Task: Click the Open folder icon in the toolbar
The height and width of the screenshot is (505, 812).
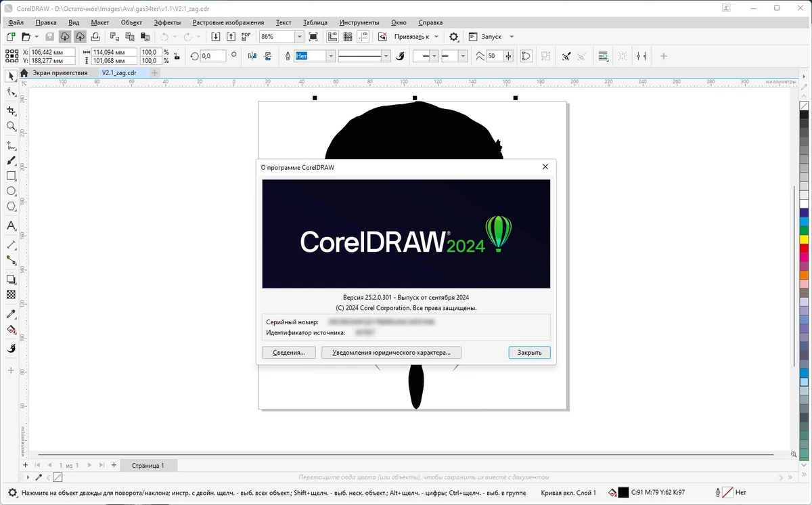Action: point(26,37)
